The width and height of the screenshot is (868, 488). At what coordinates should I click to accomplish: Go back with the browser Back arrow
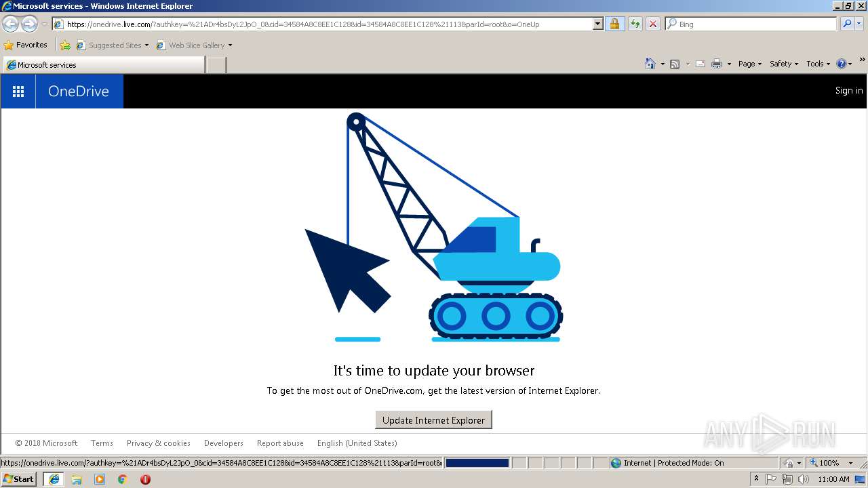pyautogui.click(x=10, y=24)
